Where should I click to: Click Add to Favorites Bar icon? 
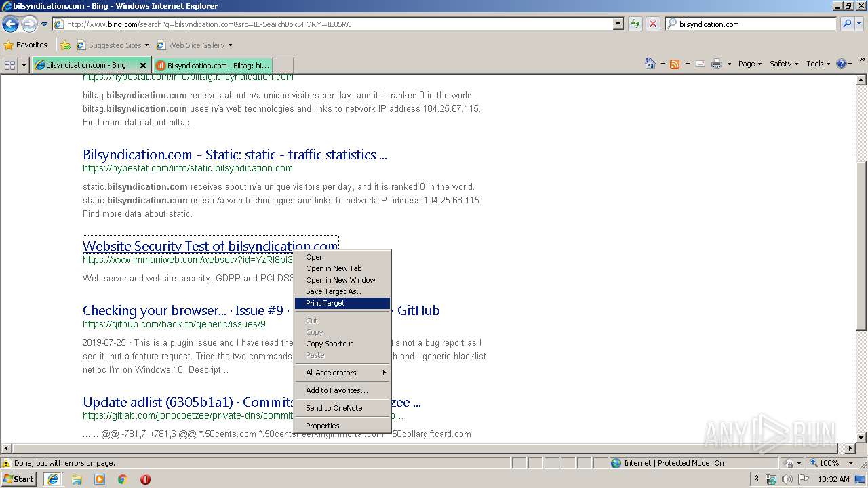point(65,45)
